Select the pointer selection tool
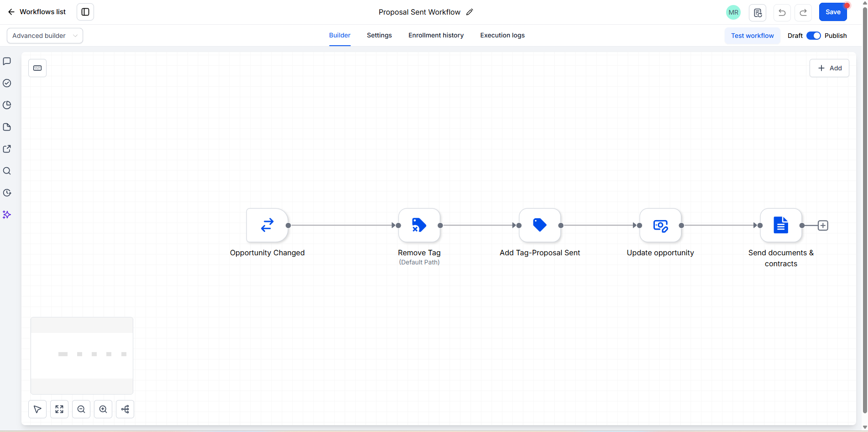This screenshot has width=868, height=432. pyautogui.click(x=37, y=409)
